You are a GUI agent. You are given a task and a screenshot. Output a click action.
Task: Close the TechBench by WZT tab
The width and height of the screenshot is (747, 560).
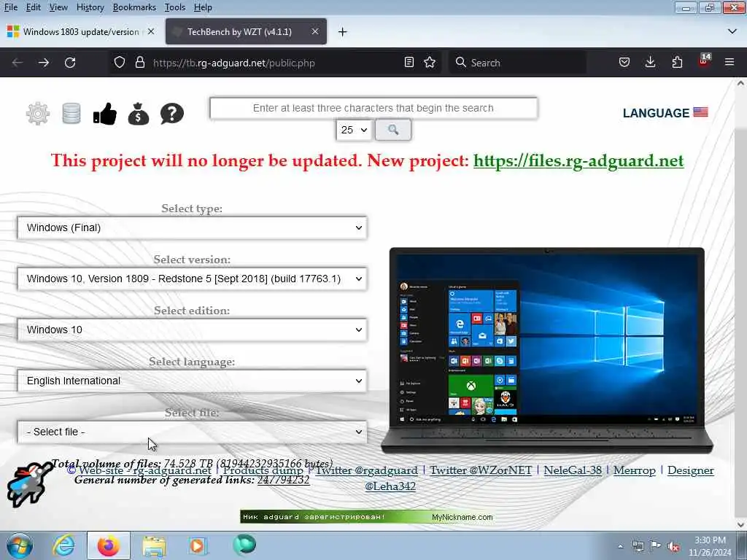point(315,31)
